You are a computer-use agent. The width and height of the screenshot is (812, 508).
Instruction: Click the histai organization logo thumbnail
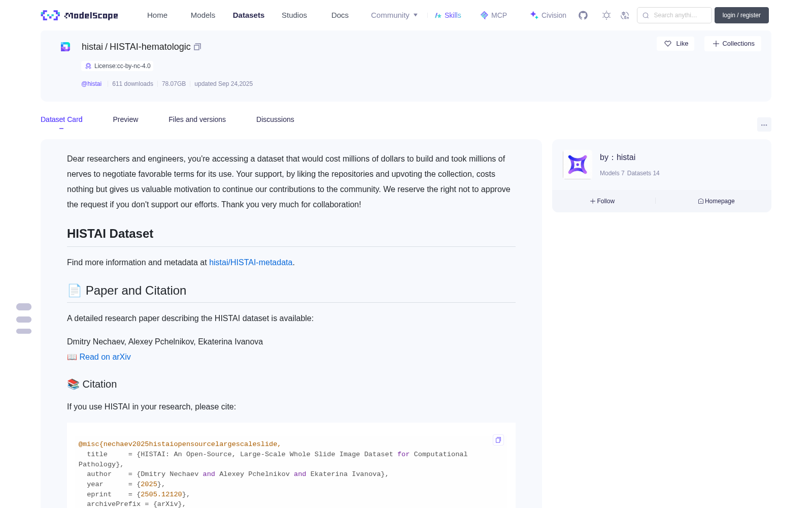578,165
